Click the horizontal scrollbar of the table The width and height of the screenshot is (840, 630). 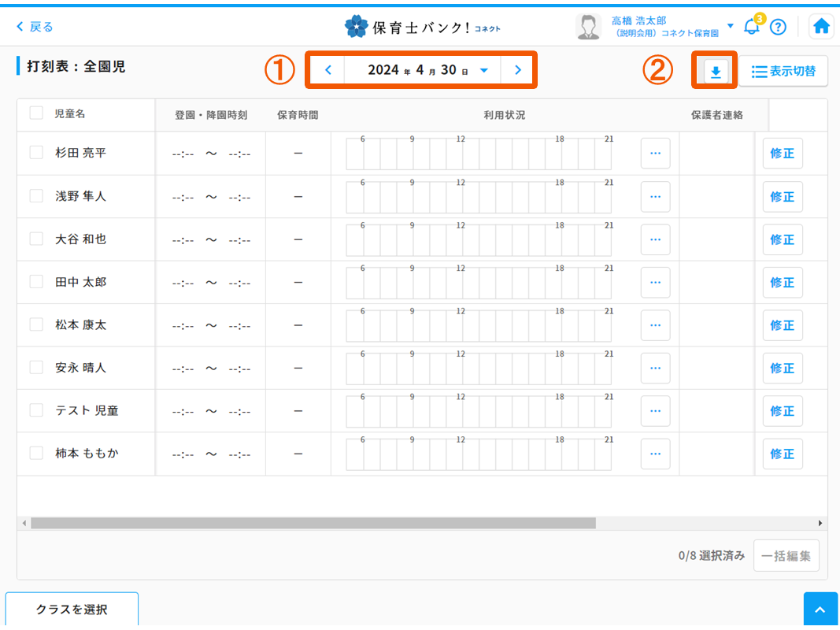pyautogui.click(x=313, y=523)
